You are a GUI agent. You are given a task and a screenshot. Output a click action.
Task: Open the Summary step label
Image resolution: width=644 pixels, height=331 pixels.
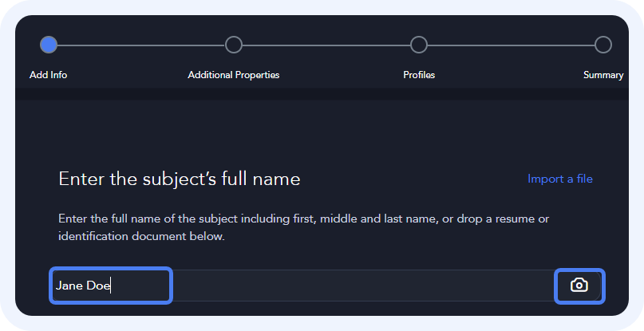(x=603, y=75)
